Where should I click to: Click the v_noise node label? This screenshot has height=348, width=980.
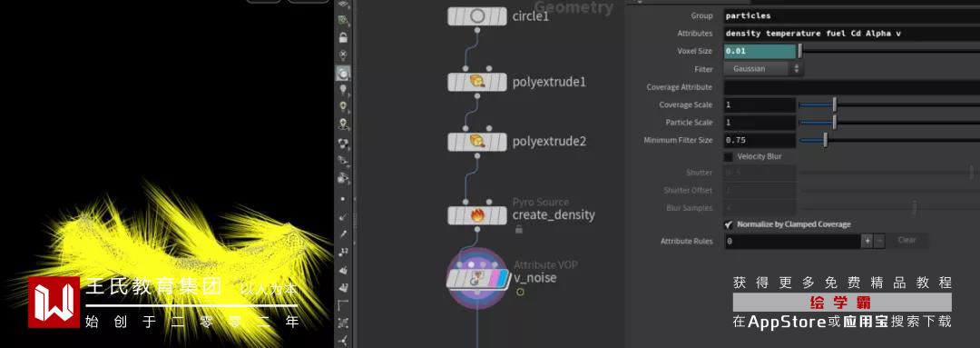(x=535, y=278)
